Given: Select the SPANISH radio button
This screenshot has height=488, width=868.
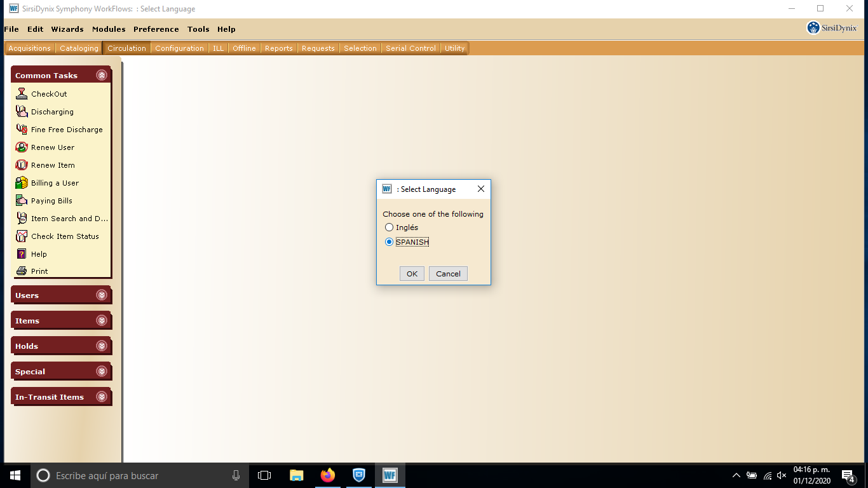Looking at the screenshot, I should [x=390, y=242].
